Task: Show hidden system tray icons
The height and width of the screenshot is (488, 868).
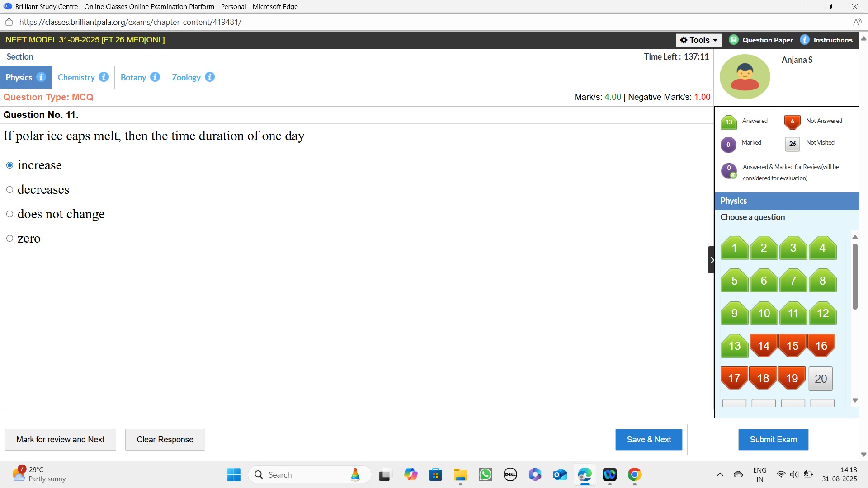Action: (x=720, y=475)
